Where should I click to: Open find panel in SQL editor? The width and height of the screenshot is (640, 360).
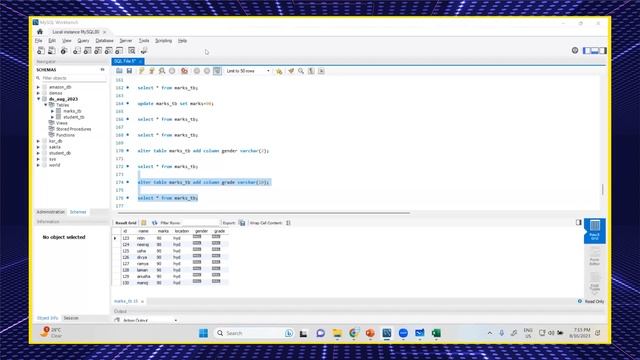pos(301,71)
